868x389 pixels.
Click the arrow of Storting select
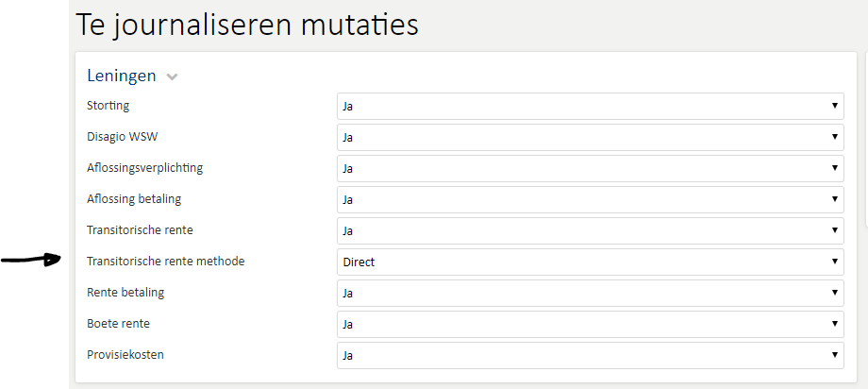click(x=835, y=106)
